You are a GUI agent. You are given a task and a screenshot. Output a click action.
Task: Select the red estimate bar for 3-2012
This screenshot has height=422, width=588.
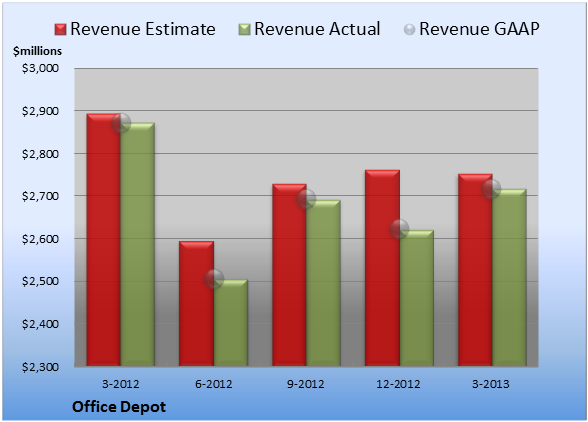click(104, 240)
